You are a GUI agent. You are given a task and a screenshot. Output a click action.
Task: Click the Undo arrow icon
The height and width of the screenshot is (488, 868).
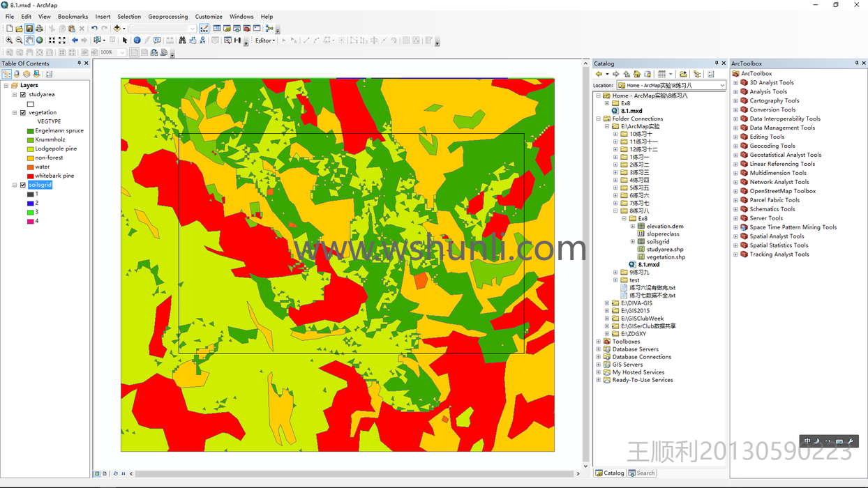coord(94,29)
